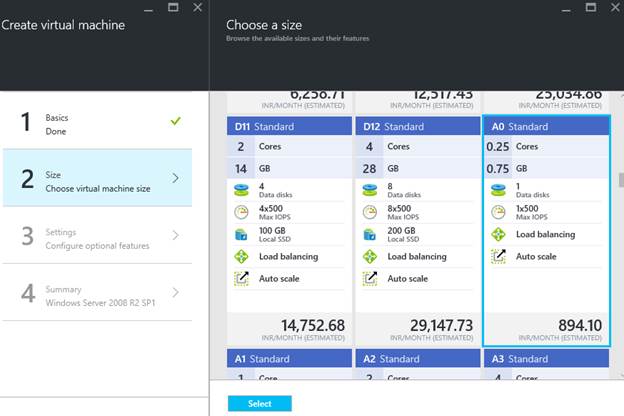Viewport: 624px width, 416px height.
Task: Click the 894.10 price on A0
Action: pos(580,326)
